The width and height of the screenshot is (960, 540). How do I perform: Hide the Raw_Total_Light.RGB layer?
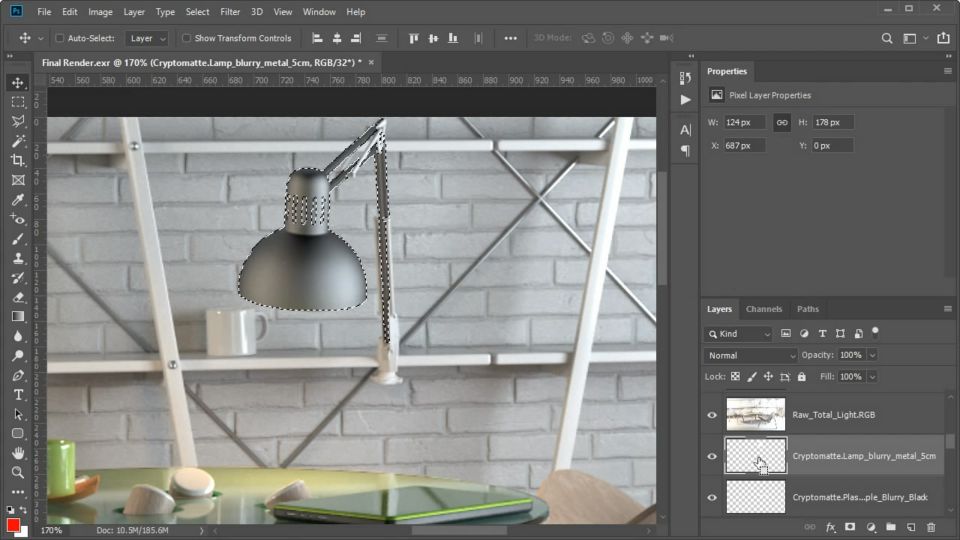pos(712,414)
